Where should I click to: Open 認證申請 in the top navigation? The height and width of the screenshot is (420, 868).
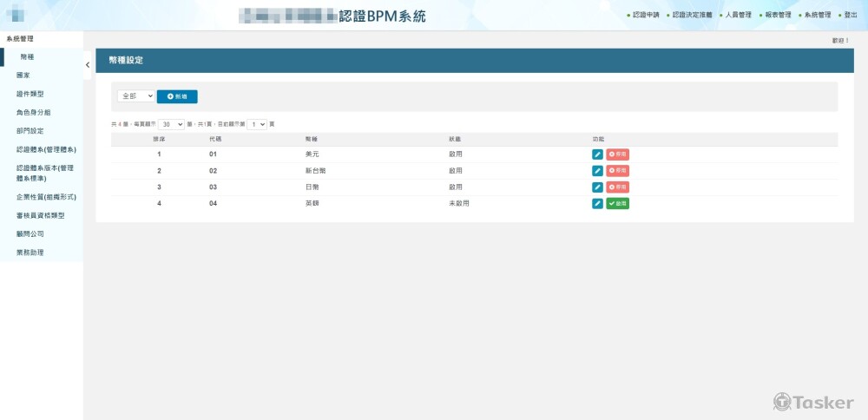pos(646,15)
